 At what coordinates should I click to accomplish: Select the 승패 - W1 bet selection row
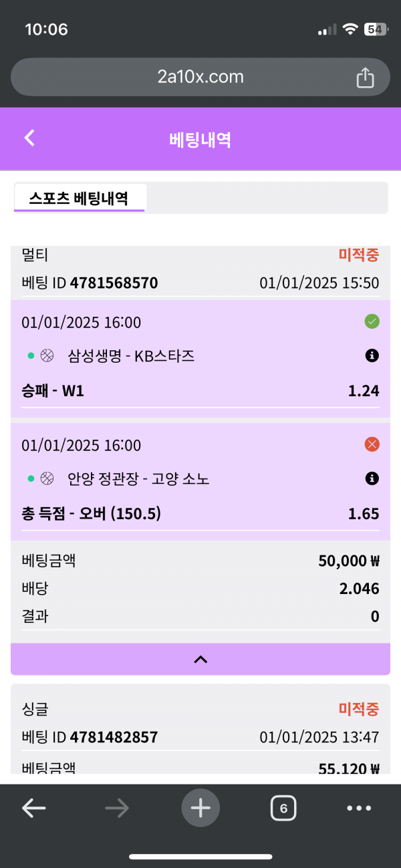[x=200, y=392]
